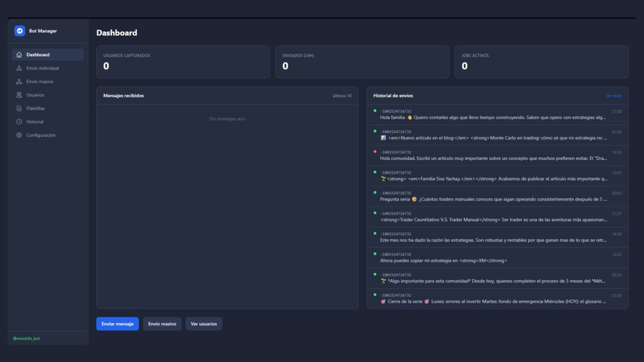Select the 'Familia Sisa Yachay' history entry

pos(497,176)
